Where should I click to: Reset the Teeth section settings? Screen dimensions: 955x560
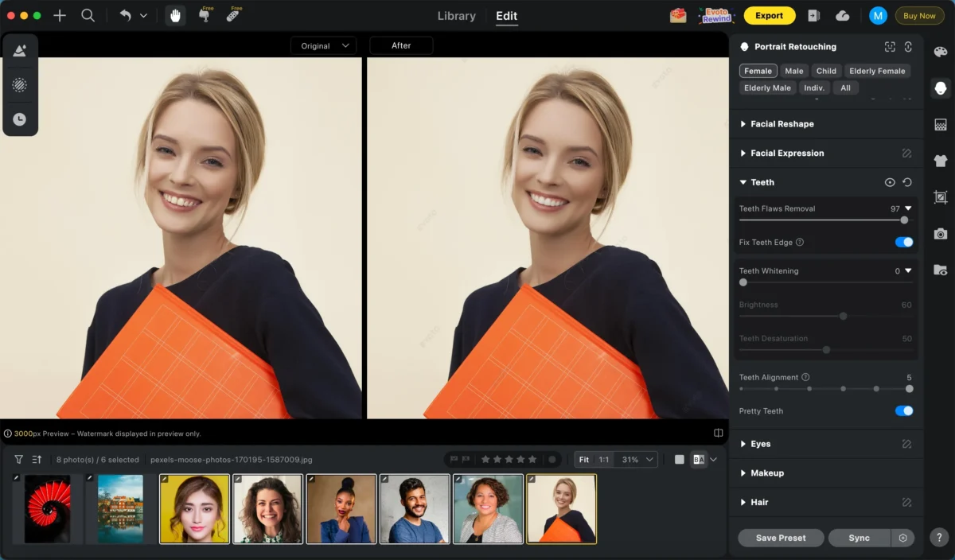pyautogui.click(x=907, y=182)
